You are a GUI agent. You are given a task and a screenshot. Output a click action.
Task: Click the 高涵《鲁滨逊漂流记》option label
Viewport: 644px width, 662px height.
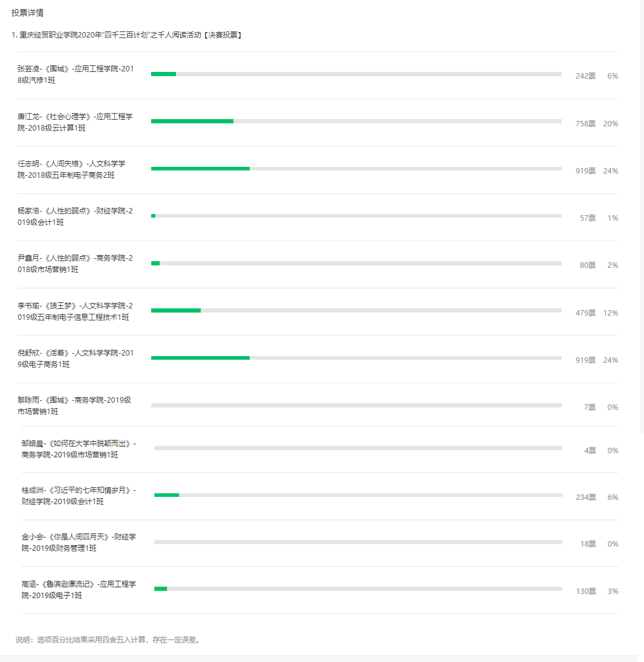tap(79, 590)
